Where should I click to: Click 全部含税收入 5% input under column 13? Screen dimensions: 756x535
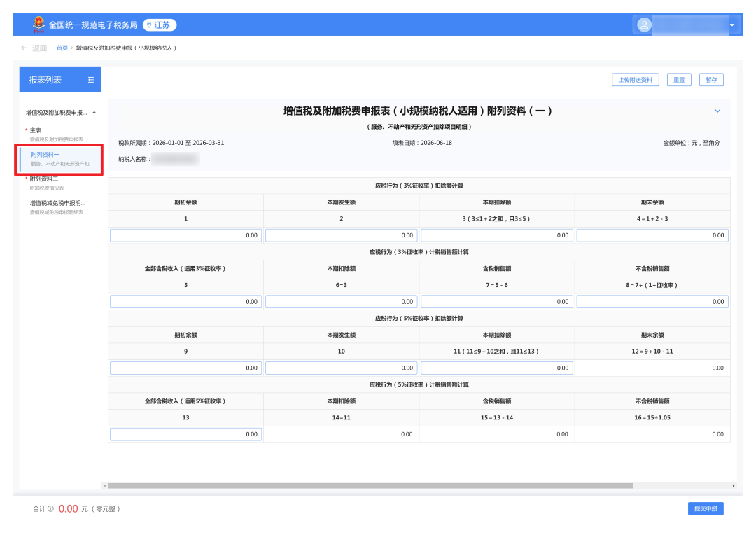(x=185, y=434)
